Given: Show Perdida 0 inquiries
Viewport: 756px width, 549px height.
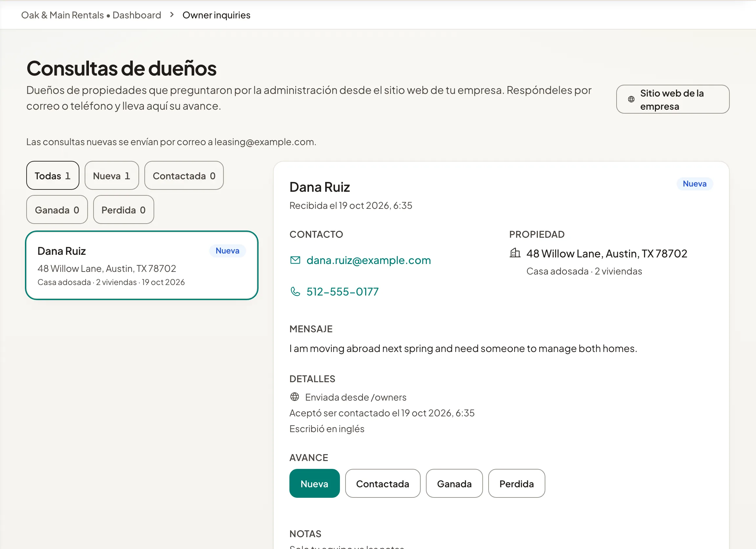Looking at the screenshot, I should [123, 209].
